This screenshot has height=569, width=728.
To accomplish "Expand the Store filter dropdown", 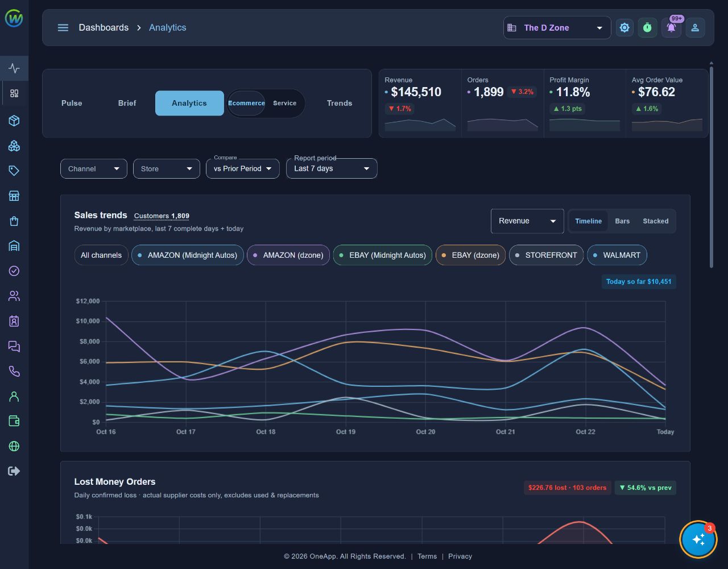I will [167, 168].
